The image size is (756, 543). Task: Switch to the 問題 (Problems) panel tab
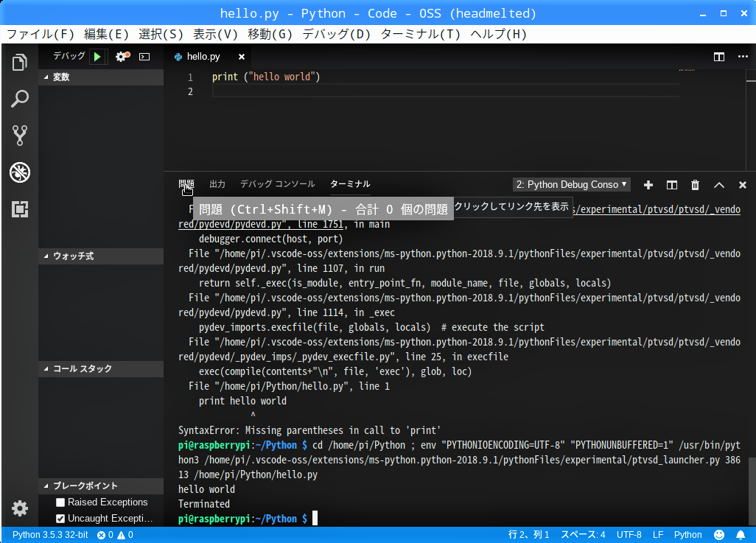186,184
